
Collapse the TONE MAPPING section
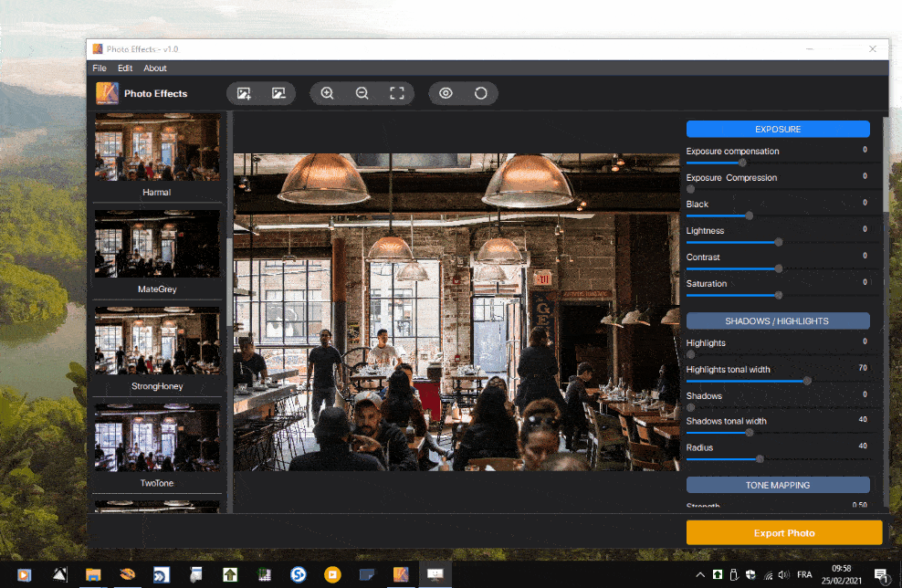(778, 485)
